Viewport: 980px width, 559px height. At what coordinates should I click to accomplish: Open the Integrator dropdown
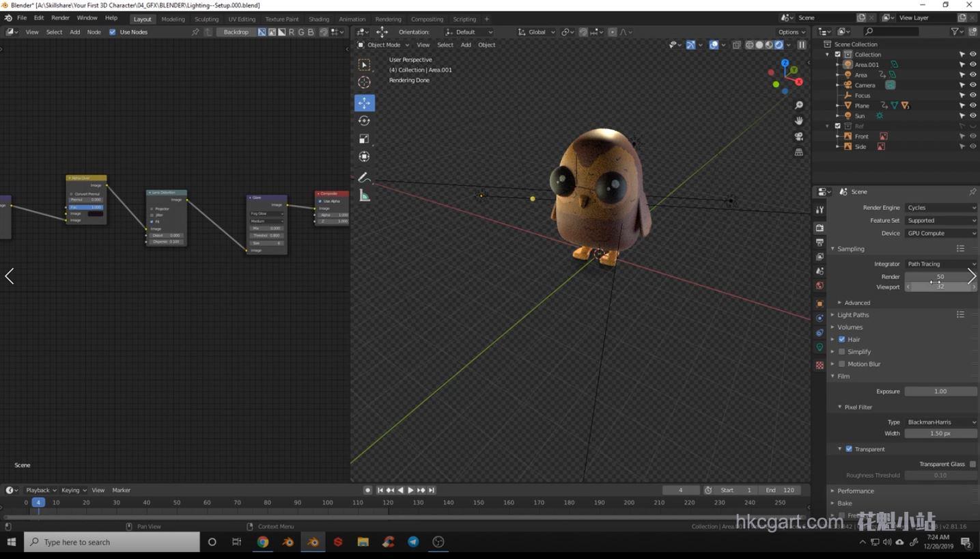point(940,264)
